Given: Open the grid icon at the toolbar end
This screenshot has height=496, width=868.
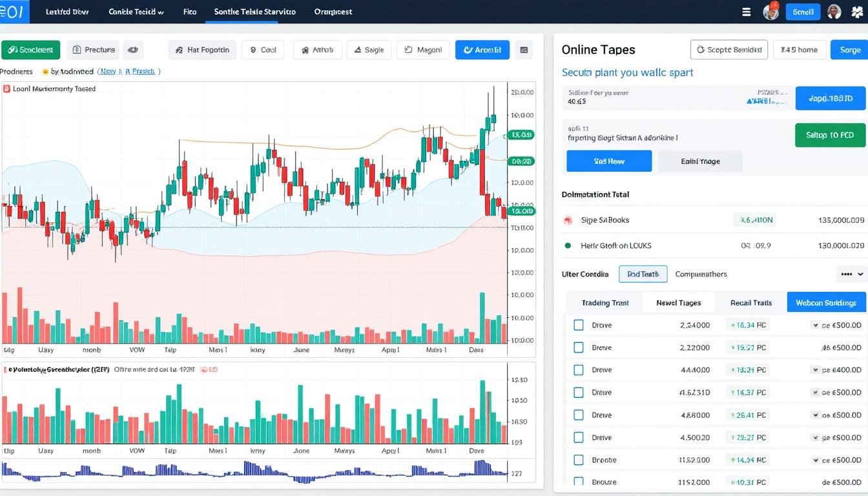Looking at the screenshot, I should click(524, 50).
